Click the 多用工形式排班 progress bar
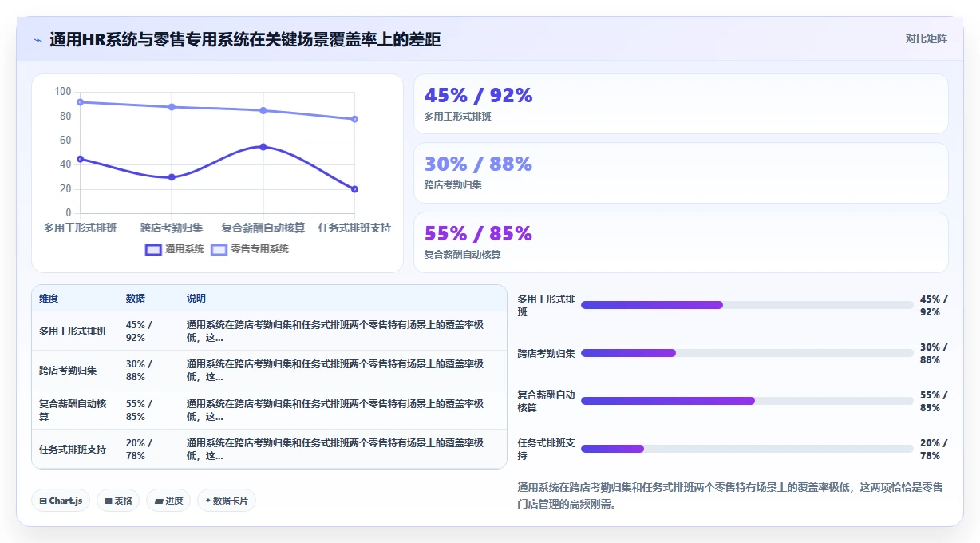The height and width of the screenshot is (543, 980). tap(747, 305)
